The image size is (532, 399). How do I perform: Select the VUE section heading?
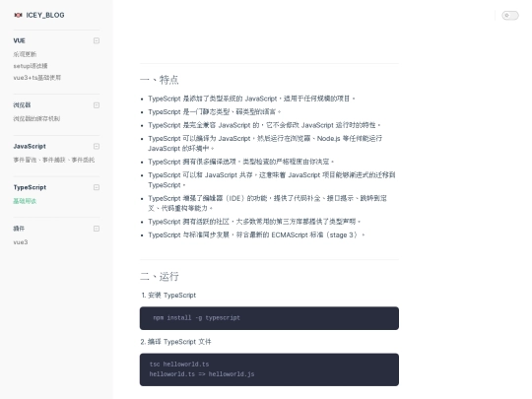pos(20,40)
